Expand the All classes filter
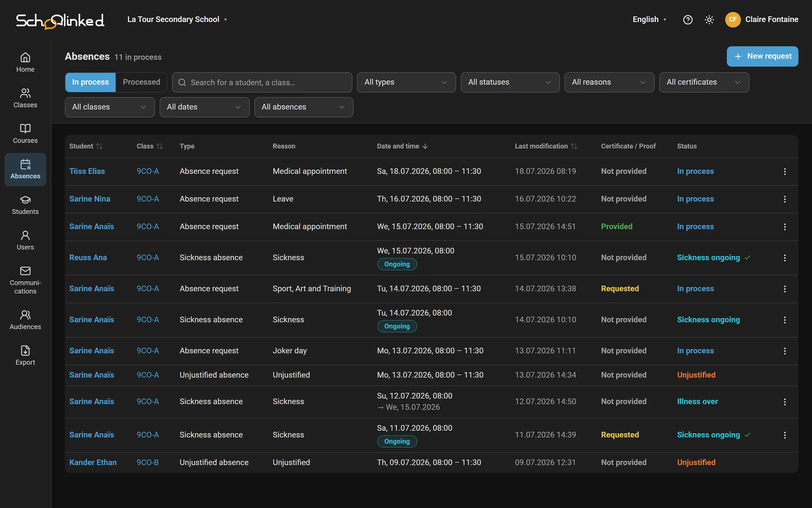Image resolution: width=812 pixels, height=508 pixels. [110, 107]
